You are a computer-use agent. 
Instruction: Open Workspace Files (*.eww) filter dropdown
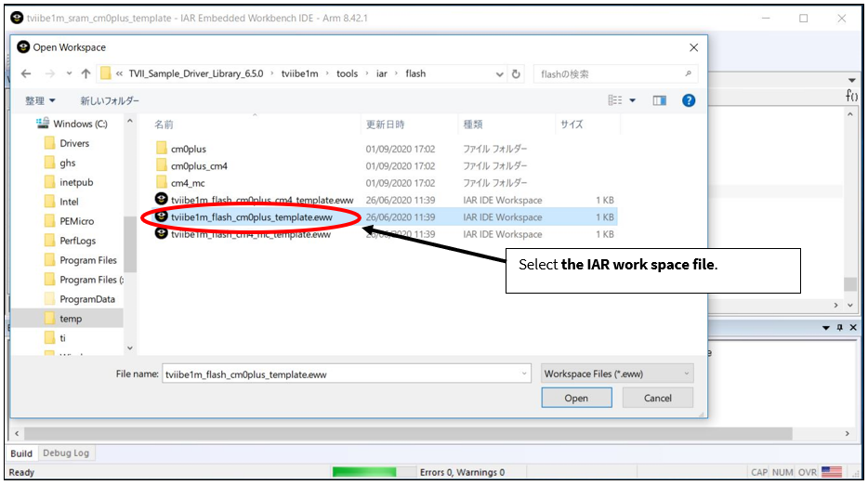(617, 374)
